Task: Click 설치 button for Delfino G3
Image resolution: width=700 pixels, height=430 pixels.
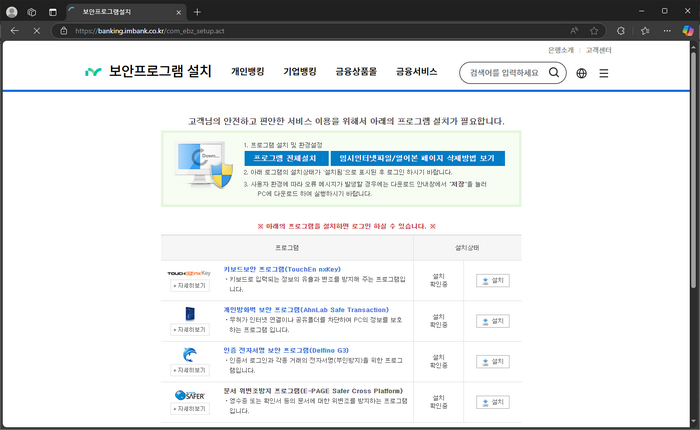Action: (x=493, y=362)
